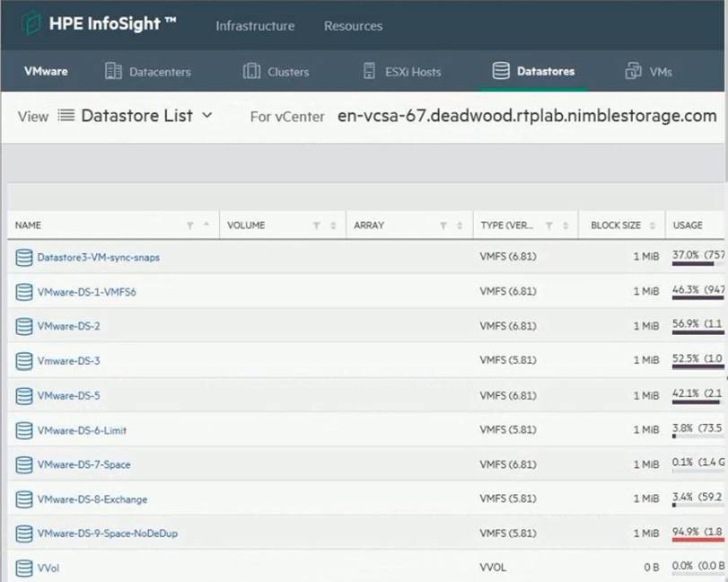Toggle sort arrows on BLOCK SIZE column

652,225
